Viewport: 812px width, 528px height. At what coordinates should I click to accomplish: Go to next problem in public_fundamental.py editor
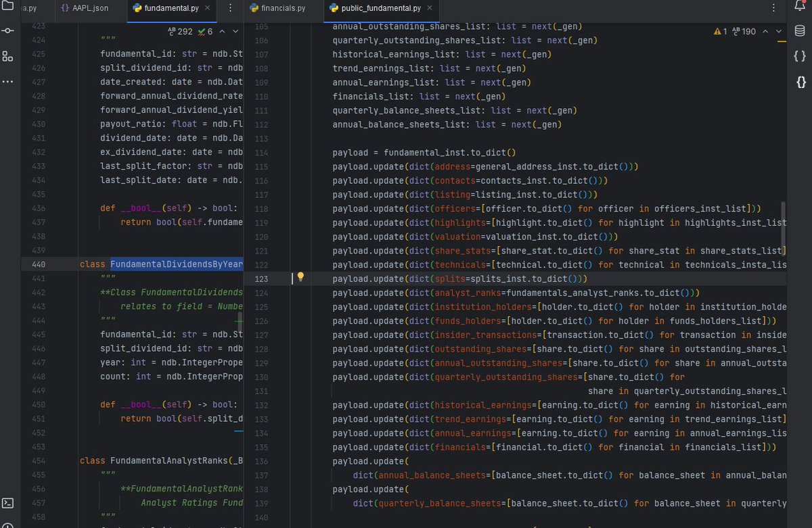779,32
